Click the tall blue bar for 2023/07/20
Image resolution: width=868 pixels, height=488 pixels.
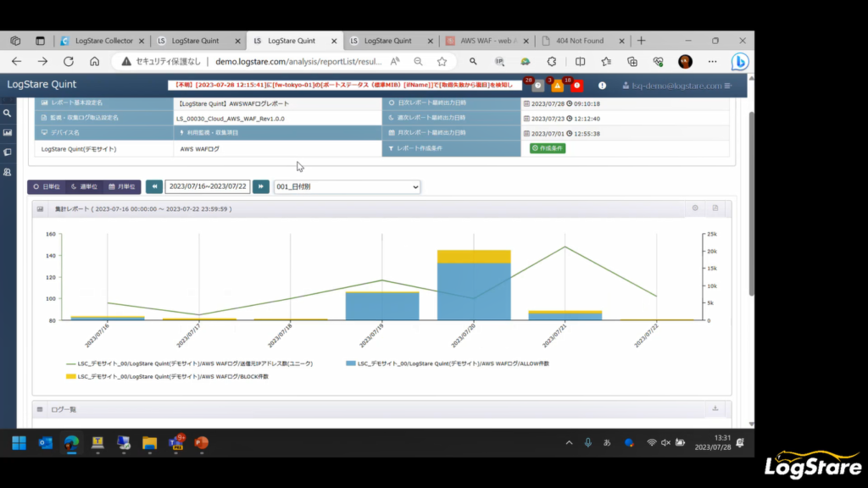pyautogui.click(x=474, y=291)
